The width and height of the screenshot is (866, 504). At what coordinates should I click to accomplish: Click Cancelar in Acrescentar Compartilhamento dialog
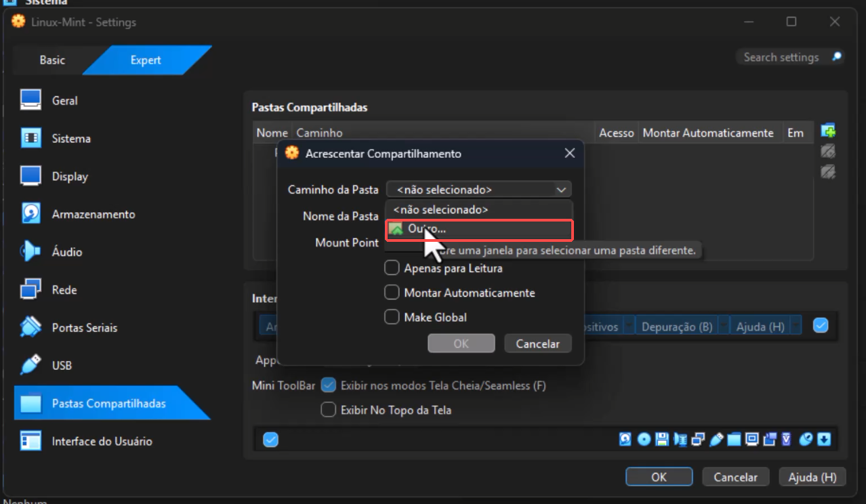click(x=538, y=343)
